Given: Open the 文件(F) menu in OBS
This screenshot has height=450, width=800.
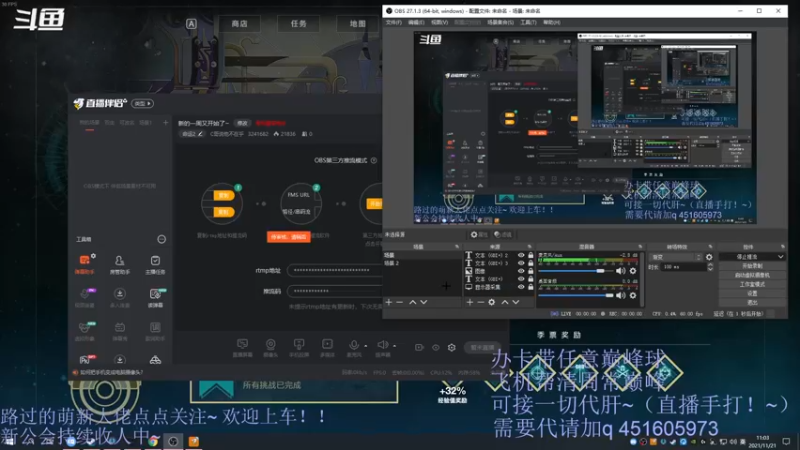Looking at the screenshot, I should (x=393, y=22).
